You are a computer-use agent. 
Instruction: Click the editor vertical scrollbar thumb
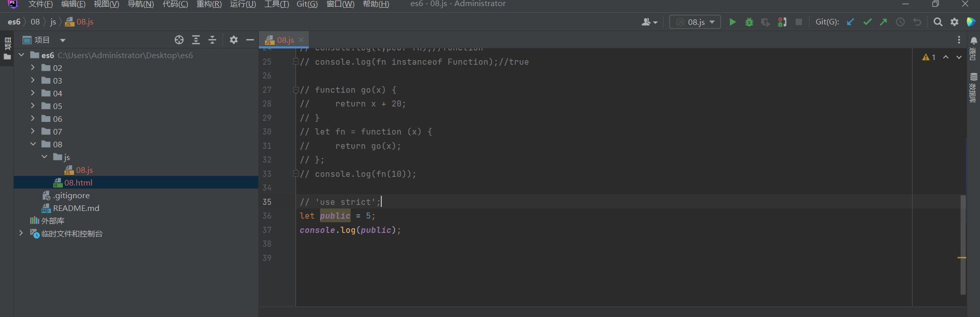[963, 245]
